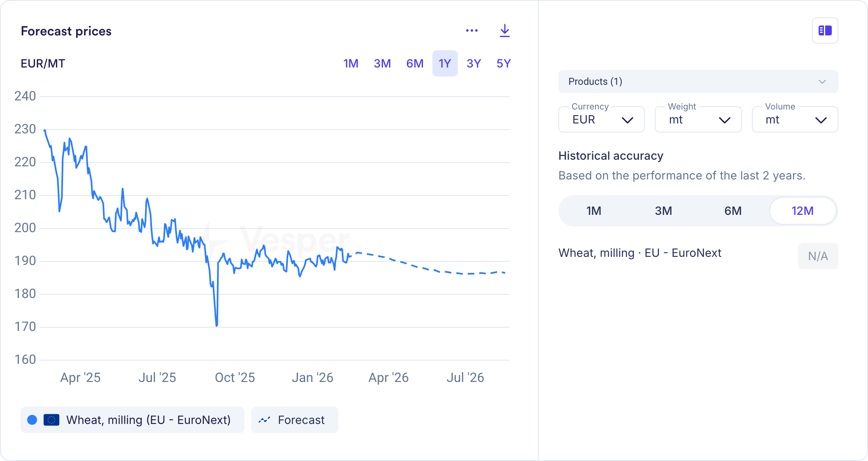This screenshot has width=868, height=461.
Task: Click the Forecast dashed-line legend icon
Action: (x=264, y=420)
